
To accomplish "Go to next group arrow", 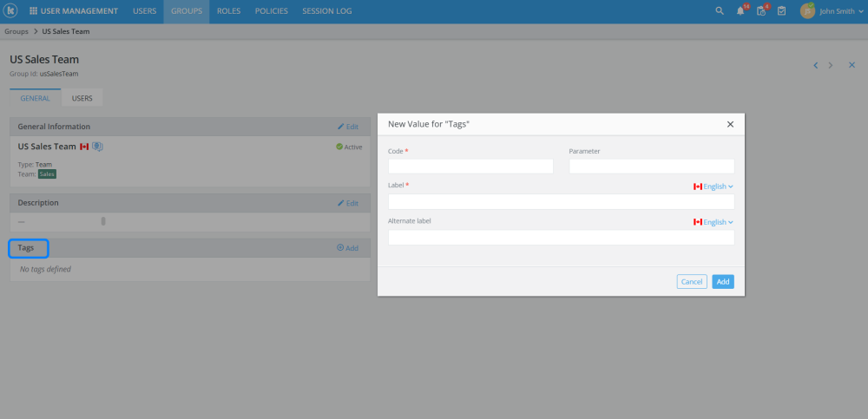I will [831, 65].
